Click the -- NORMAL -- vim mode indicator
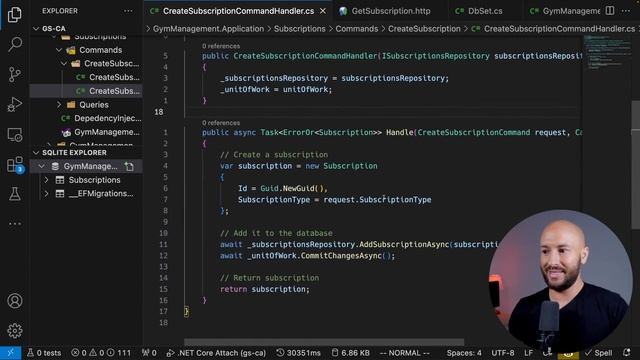The height and width of the screenshot is (360, 640). (404, 353)
